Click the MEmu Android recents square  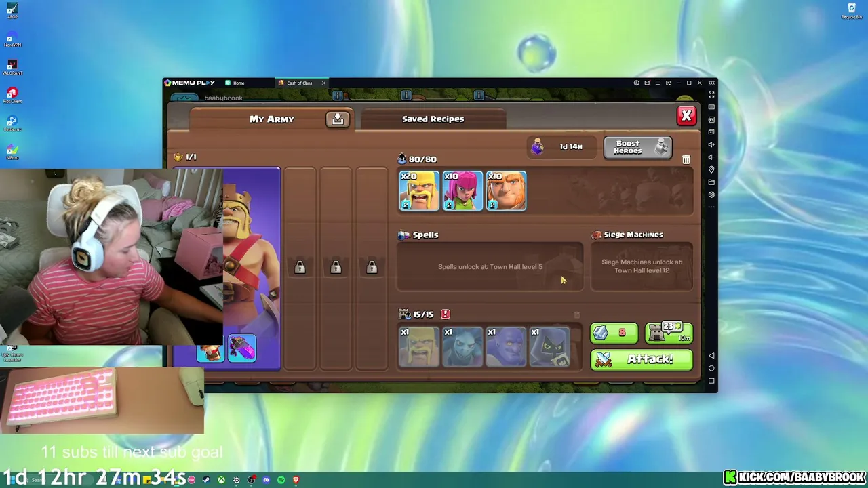[711, 381]
